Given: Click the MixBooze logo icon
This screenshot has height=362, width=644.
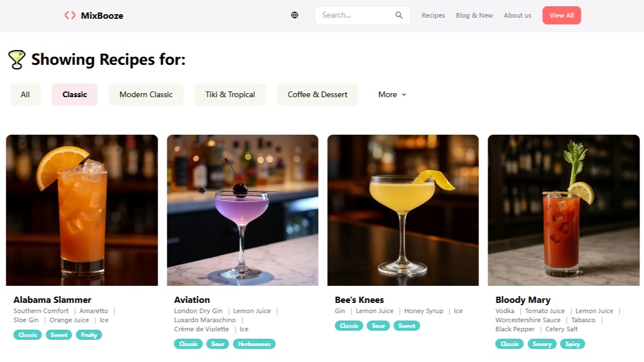Looking at the screenshot, I should point(69,15).
